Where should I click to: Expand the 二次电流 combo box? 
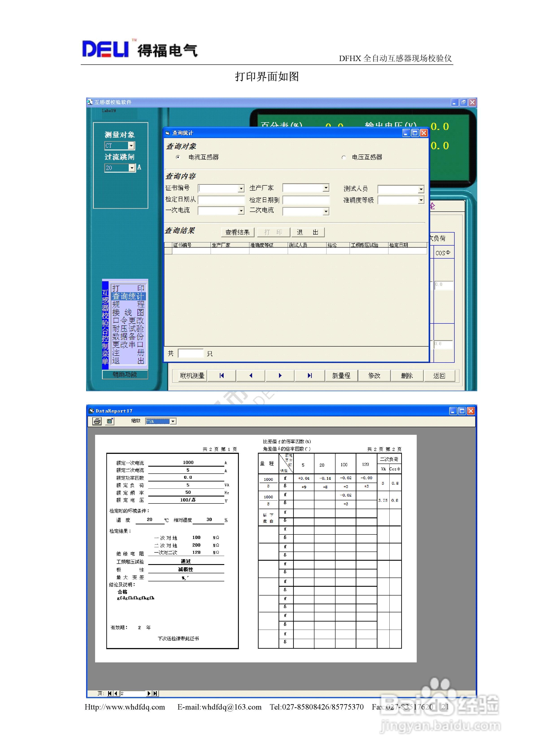(326, 211)
